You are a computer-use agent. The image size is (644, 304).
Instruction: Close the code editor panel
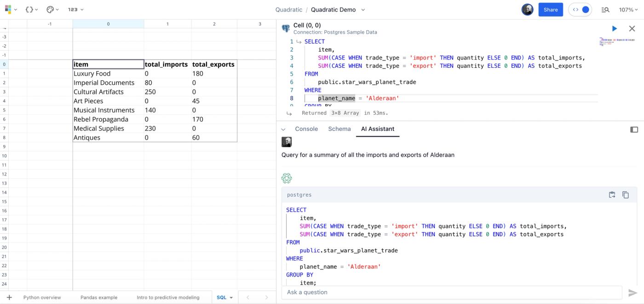click(x=632, y=29)
